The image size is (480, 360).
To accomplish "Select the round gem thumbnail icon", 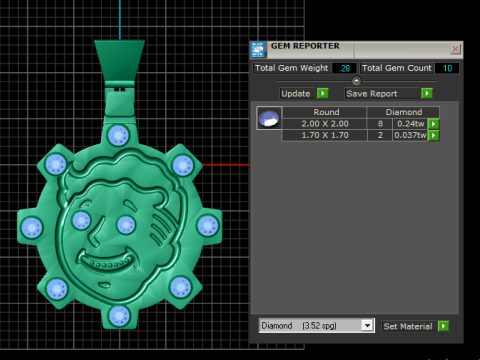I will (x=269, y=118).
